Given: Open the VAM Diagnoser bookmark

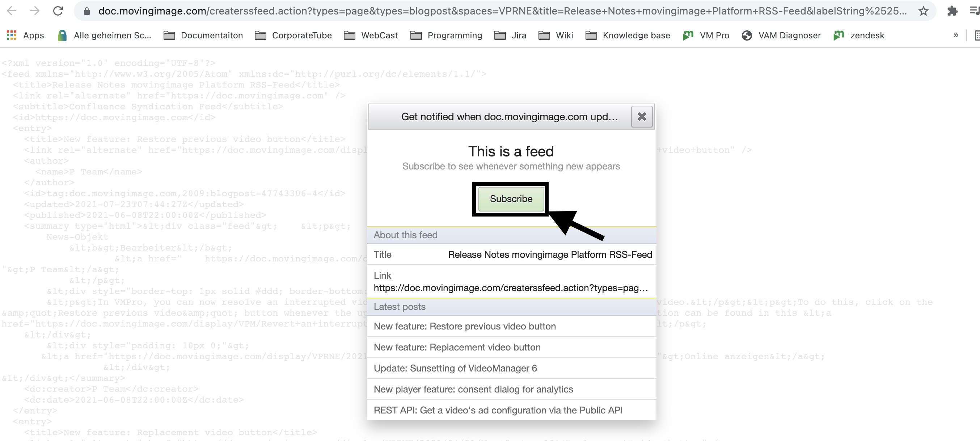Looking at the screenshot, I should (x=781, y=35).
